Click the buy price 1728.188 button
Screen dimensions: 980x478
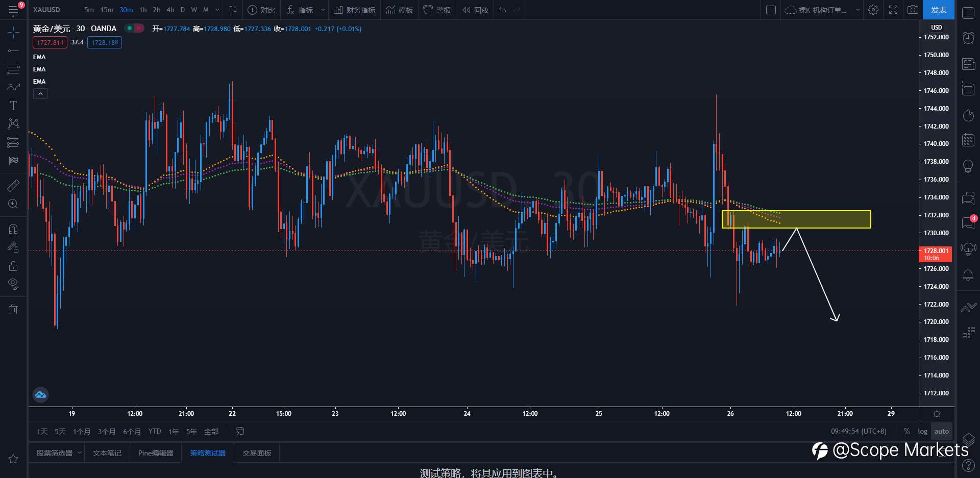click(105, 42)
